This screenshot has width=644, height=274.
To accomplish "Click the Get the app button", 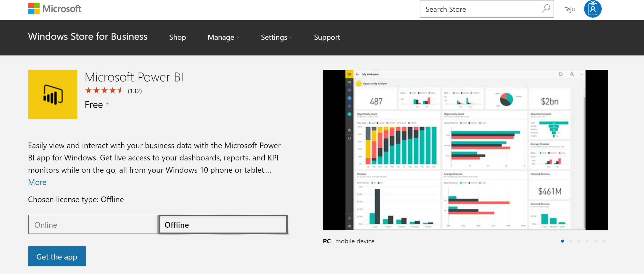I will point(57,256).
